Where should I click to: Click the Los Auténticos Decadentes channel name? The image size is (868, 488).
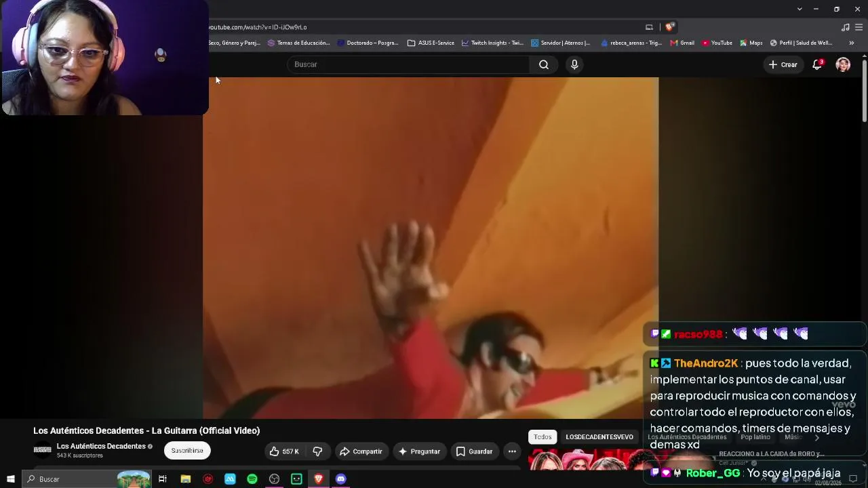(101, 446)
